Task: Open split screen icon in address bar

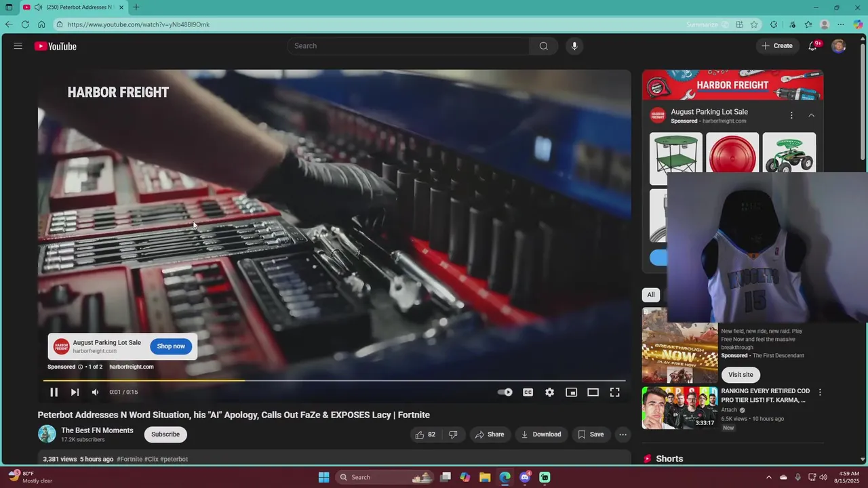Action: pos(739,24)
